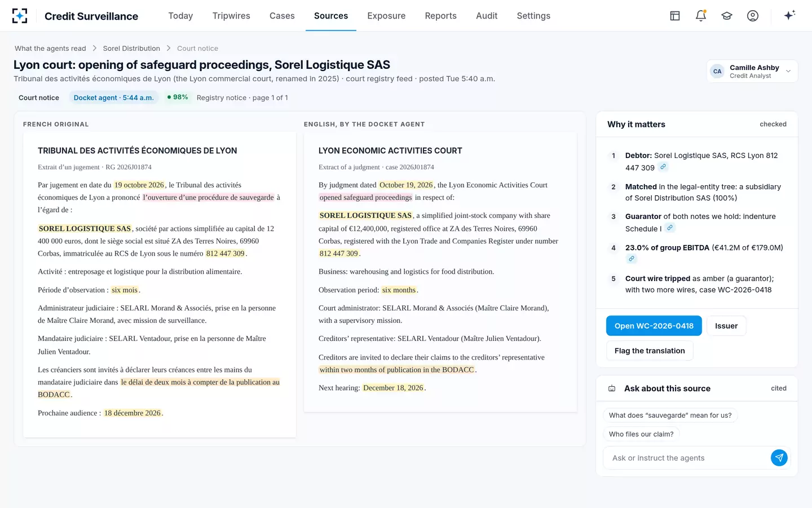Open the Exposure tab
The width and height of the screenshot is (812, 508).
click(386, 16)
